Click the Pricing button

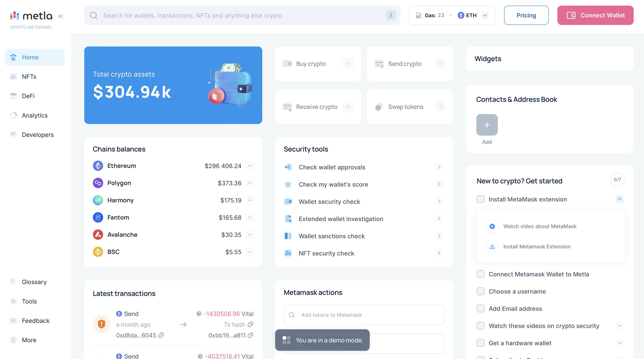click(x=526, y=15)
